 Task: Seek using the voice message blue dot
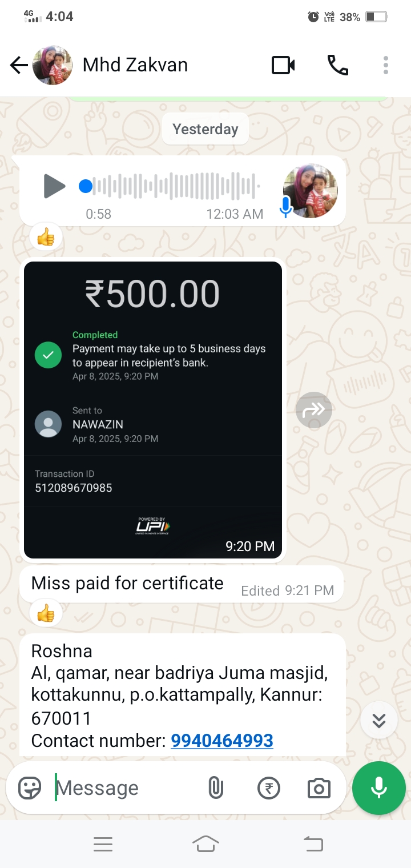[x=86, y=186]
